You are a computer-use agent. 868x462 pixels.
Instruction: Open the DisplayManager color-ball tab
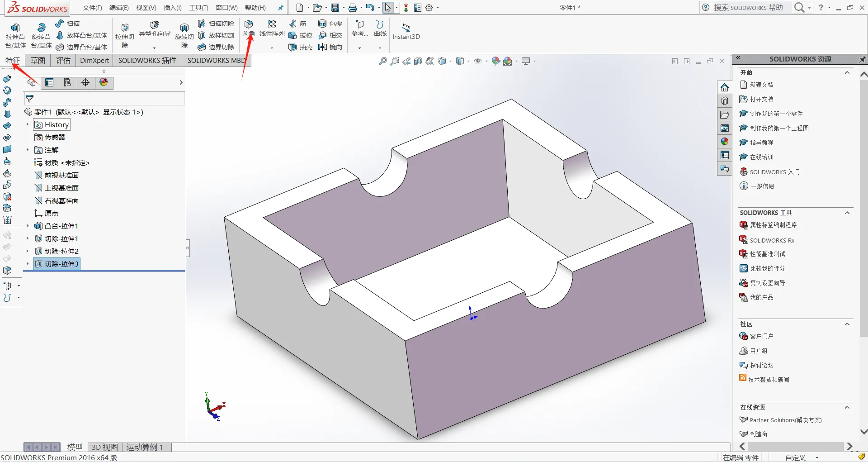tap(104, 82)
